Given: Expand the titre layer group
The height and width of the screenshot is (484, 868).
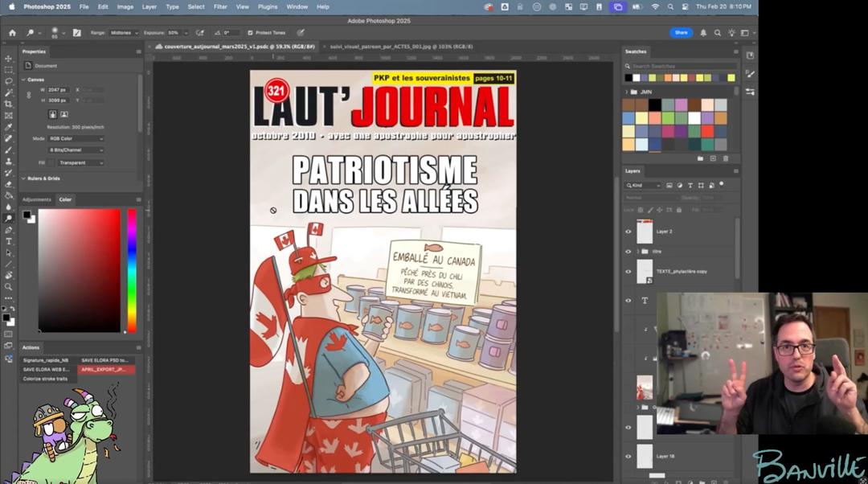Looking at the screenshot, I should tap(637, 252).
